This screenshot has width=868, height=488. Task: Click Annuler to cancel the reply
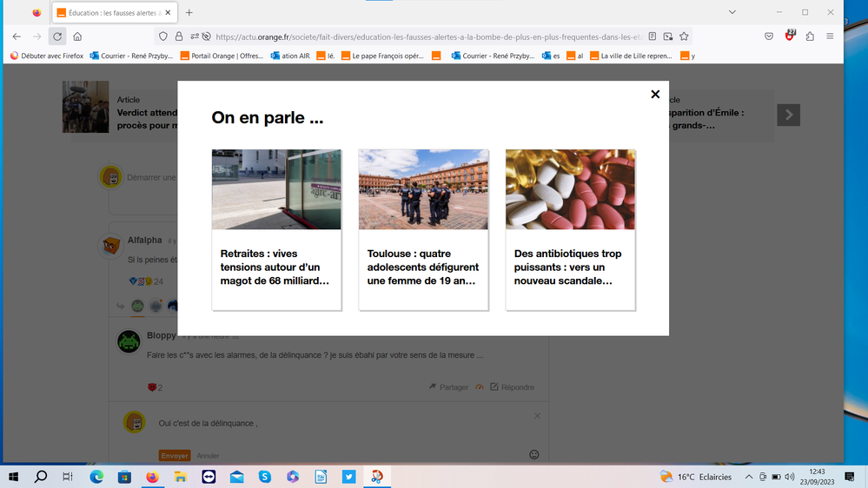[209, 456]
